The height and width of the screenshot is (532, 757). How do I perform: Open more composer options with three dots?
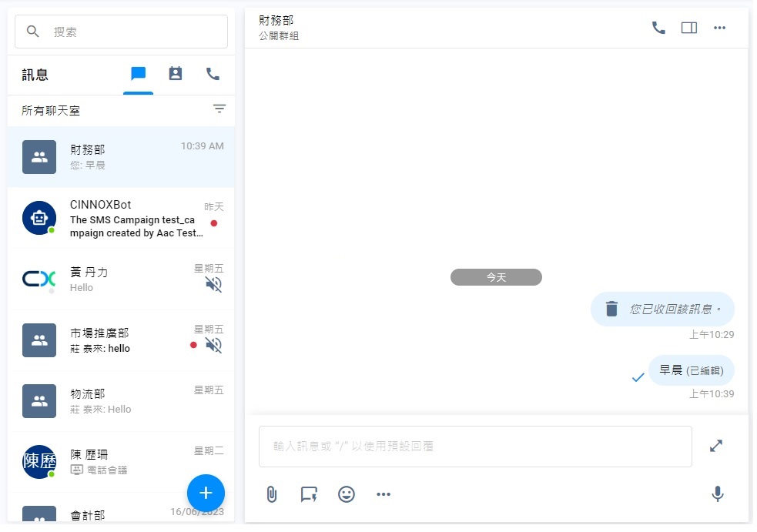(384, 494)
